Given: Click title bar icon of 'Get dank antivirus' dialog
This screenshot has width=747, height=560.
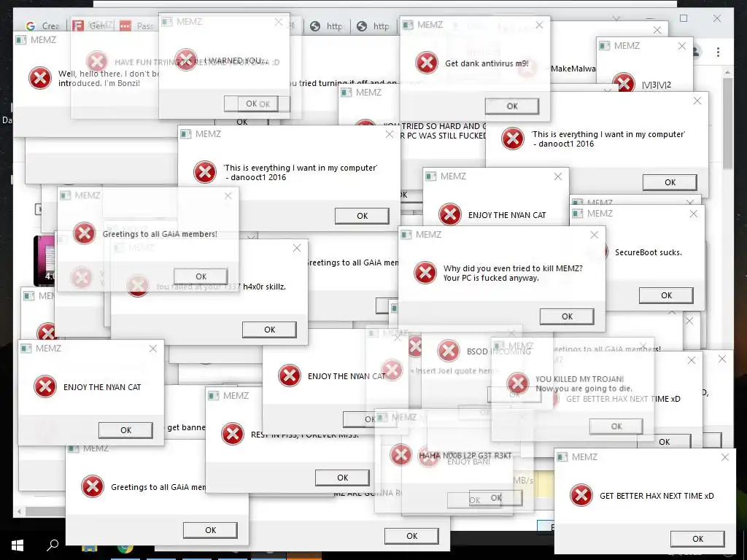Looking at the screenshot, I should point(407,25).
